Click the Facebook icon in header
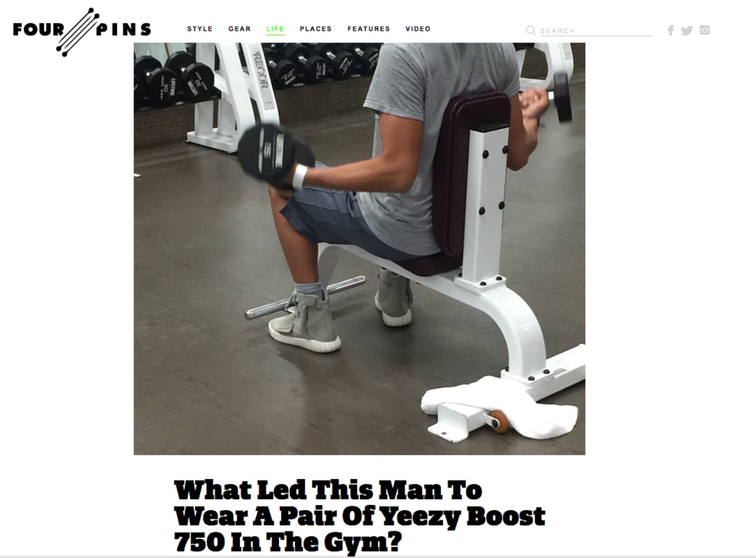Image resolution: width=756 pixels, height=558 pixels. tap(671, 30)
